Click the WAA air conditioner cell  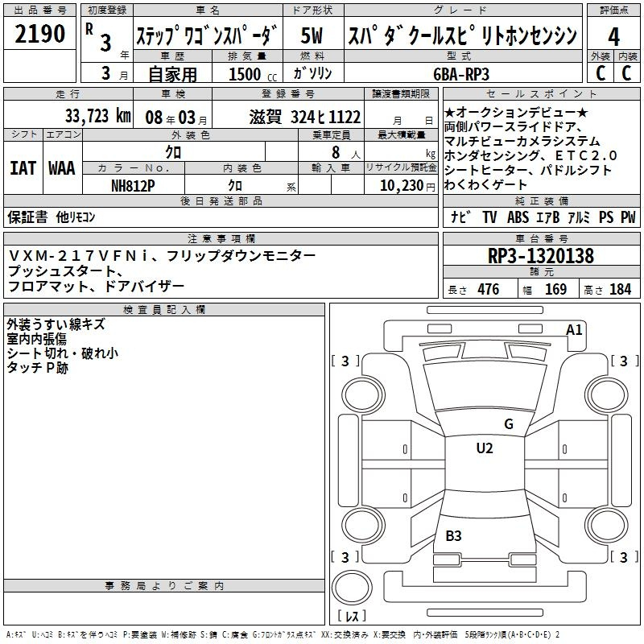coord(62,167)
